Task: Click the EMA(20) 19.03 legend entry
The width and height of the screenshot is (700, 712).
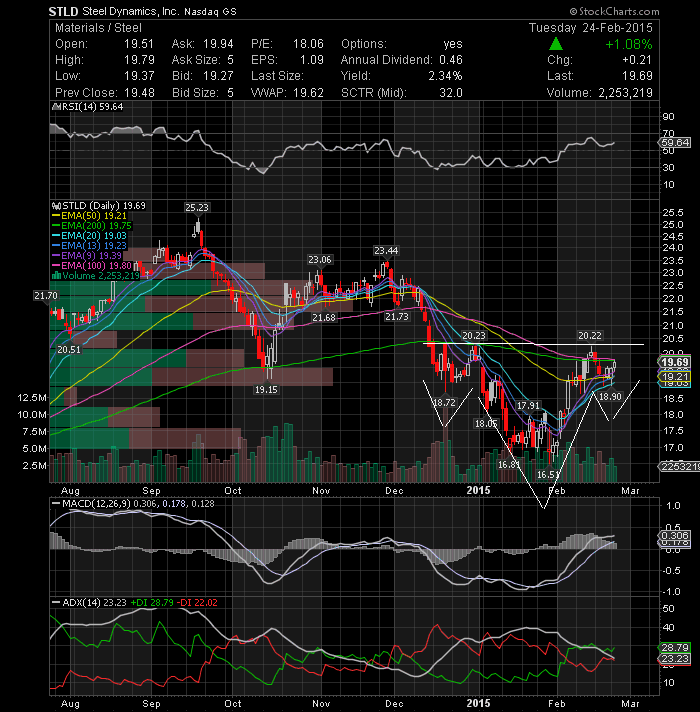Action: coord(89,236)
